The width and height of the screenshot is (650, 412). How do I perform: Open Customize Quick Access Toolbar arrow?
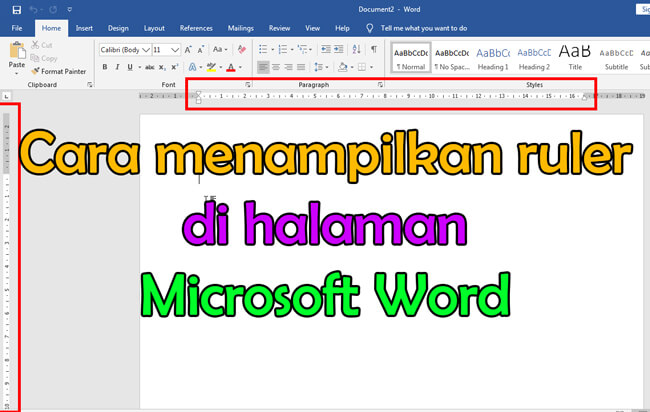pos(70,10)
